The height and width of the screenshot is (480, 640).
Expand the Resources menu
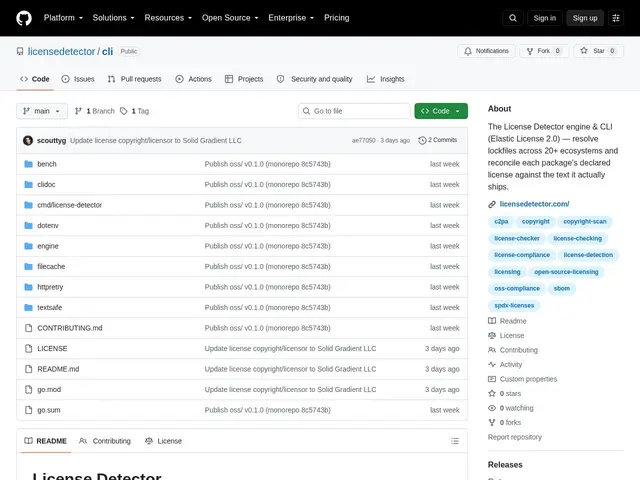(168, 18)
